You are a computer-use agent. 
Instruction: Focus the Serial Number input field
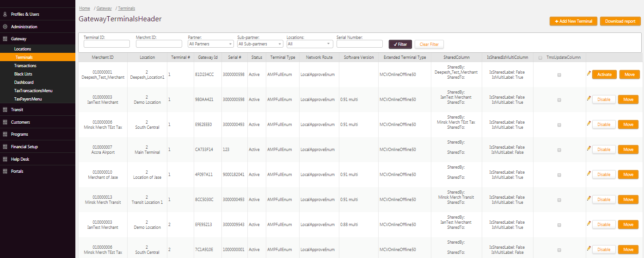pos(359,44)
